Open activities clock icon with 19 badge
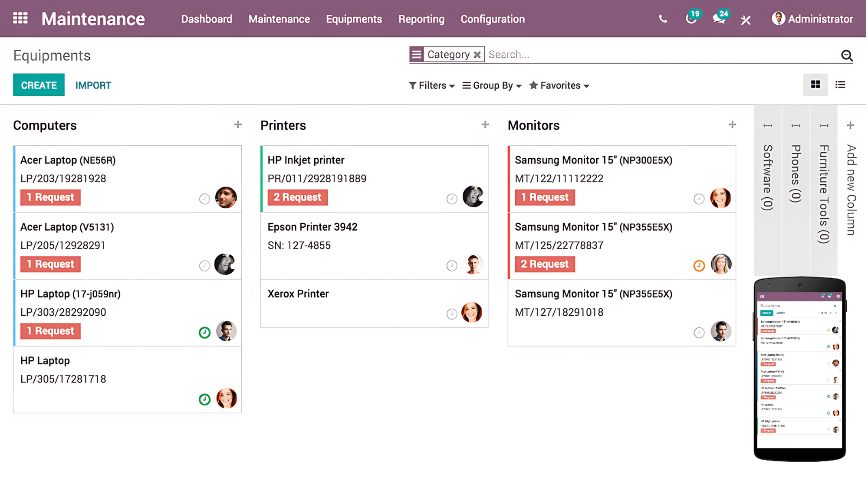The image size is (868, 477). click(x=691, y=19)
